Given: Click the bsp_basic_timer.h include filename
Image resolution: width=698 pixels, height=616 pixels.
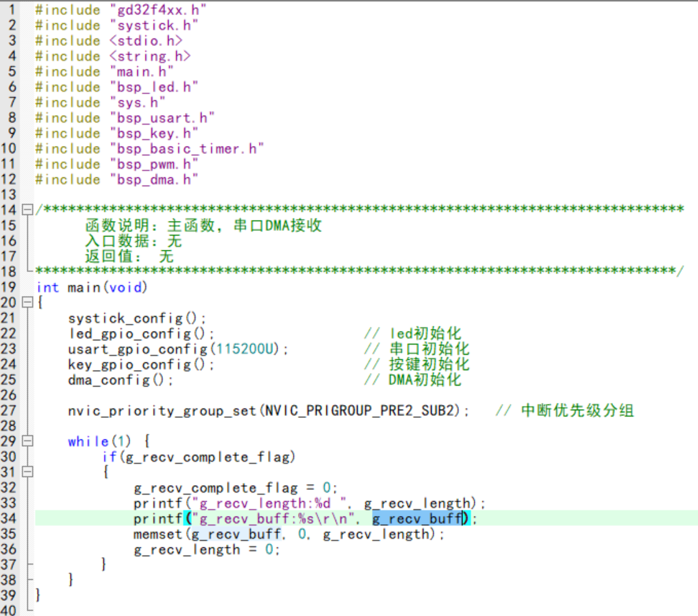Looking at the screenshot, I should [x=186, y=149].
